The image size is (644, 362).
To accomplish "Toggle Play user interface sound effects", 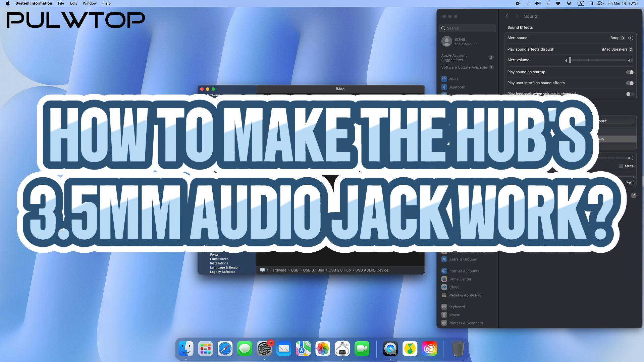I will [x=630, y=83].
